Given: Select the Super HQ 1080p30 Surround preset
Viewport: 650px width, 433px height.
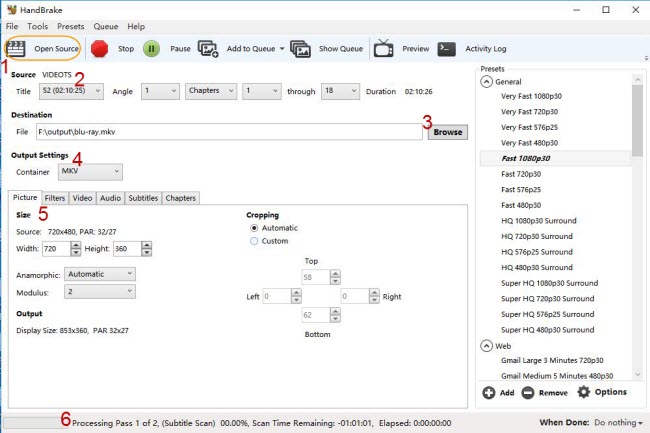Looking at the screenshot, I should [x=550, y=283].
